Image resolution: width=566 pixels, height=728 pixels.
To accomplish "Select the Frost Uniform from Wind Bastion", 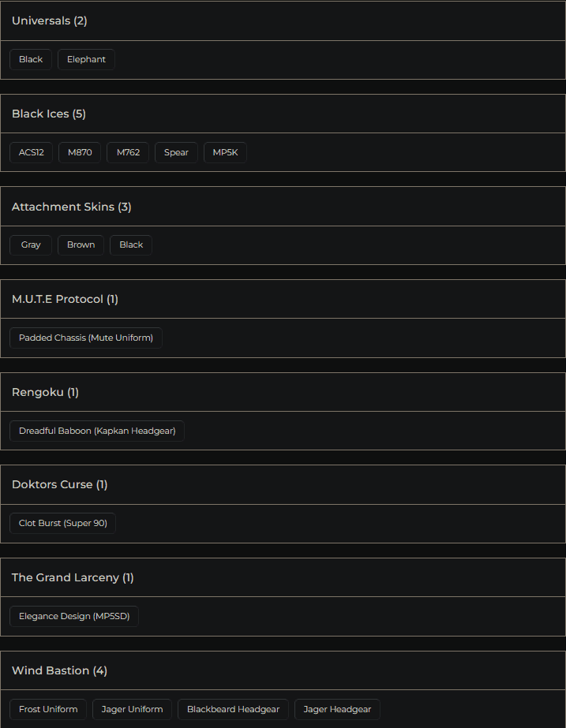I will coord(47,709).
